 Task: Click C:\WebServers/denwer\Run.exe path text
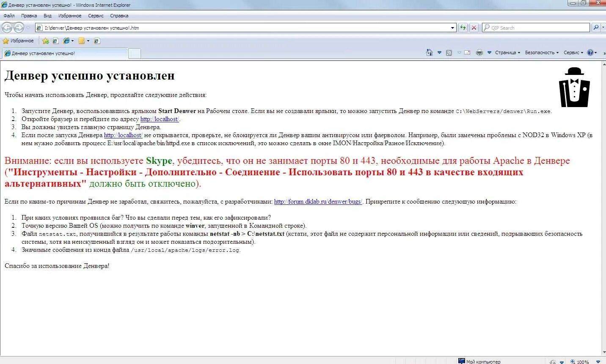(503, 111)
